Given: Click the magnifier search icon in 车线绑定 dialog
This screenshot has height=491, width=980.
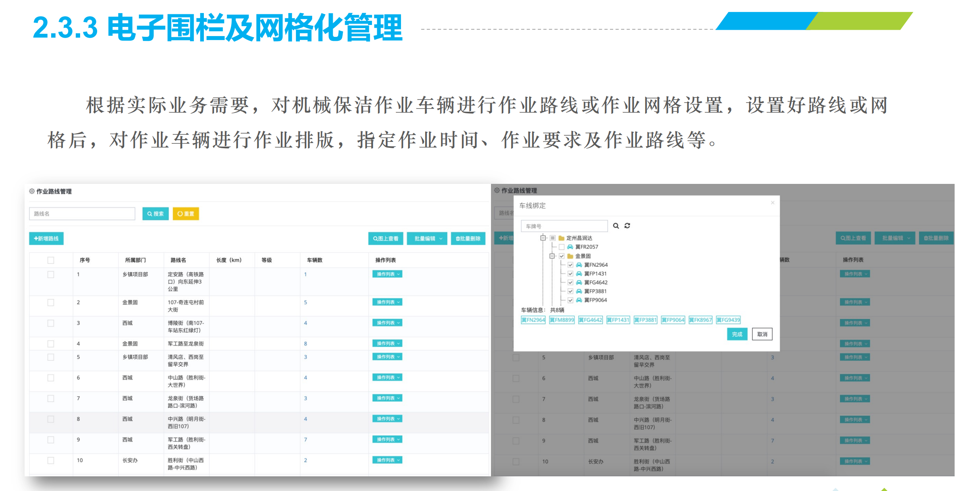Looking at the screenshot, I should 616,226.
